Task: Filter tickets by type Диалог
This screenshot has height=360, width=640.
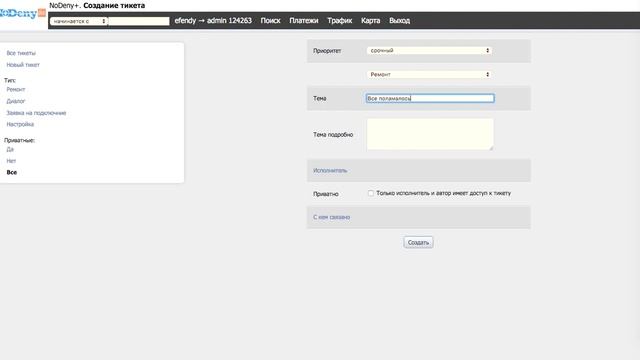Action: [16, 101]
